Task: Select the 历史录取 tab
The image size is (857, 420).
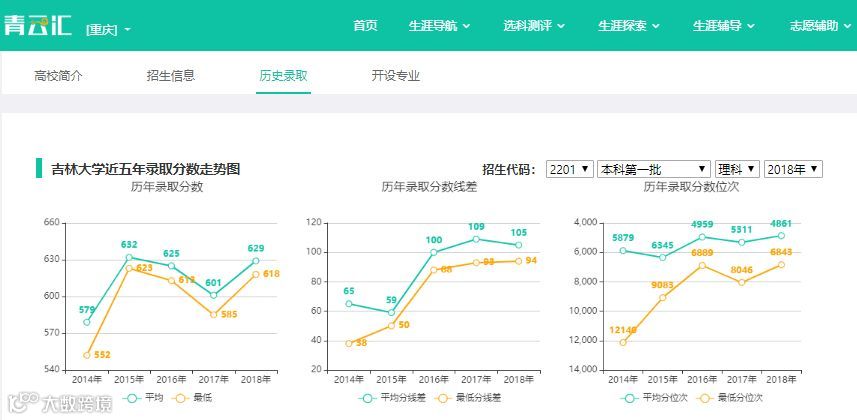Action: click(x=283, y=76)
